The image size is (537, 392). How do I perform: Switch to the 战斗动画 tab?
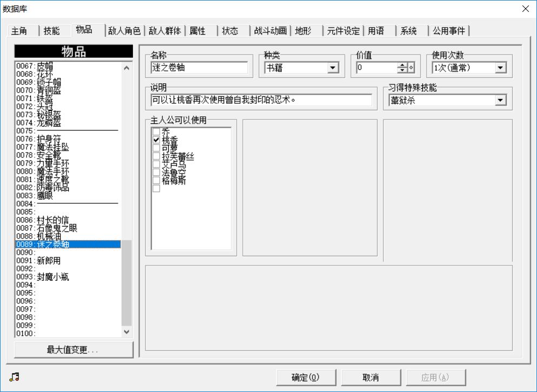270,31
